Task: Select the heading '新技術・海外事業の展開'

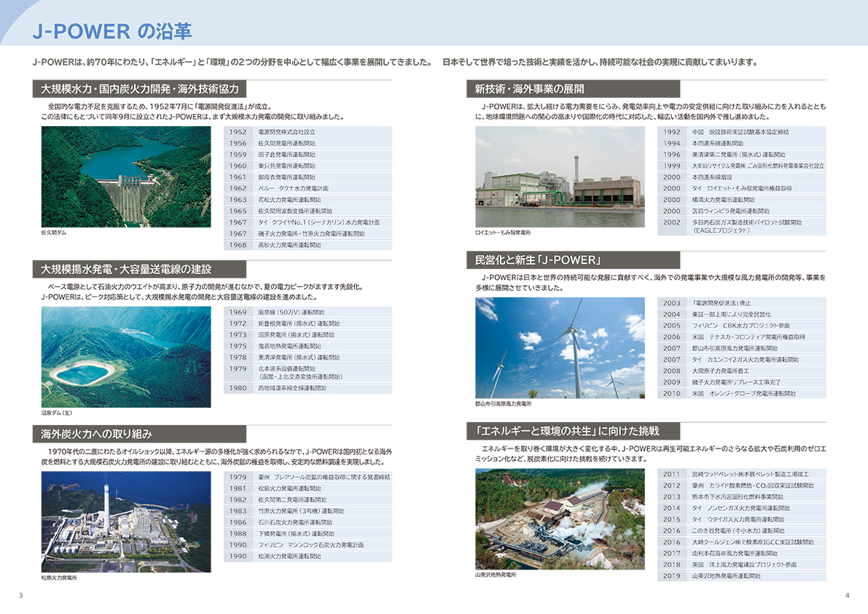Action: click(574, 89)
